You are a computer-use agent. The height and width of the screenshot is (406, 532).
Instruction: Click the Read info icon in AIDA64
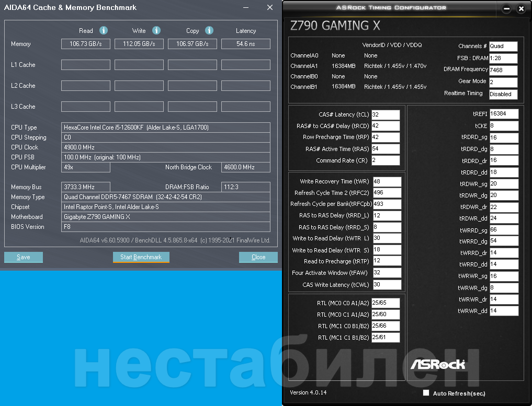tap(104, 30)
